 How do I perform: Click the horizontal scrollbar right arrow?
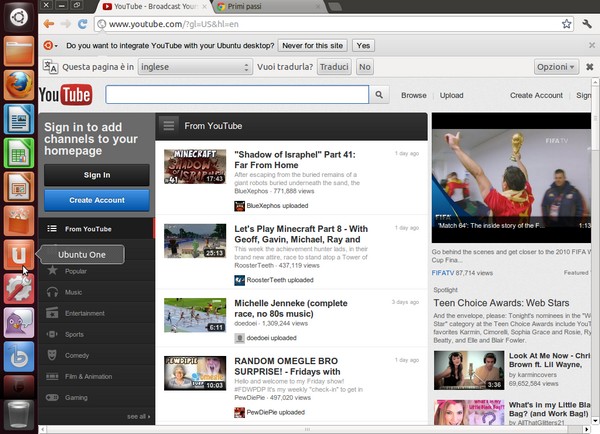(x=587, y=429)
